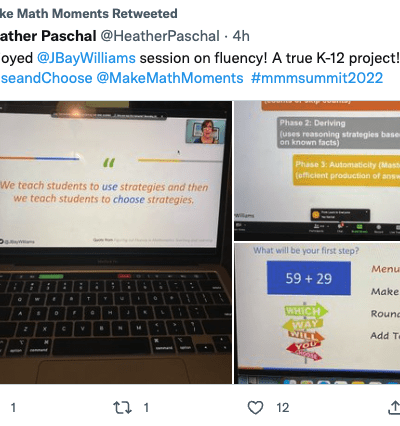The image size is (400, 426).
Task: Open the reply count 1
Action: 13,407
